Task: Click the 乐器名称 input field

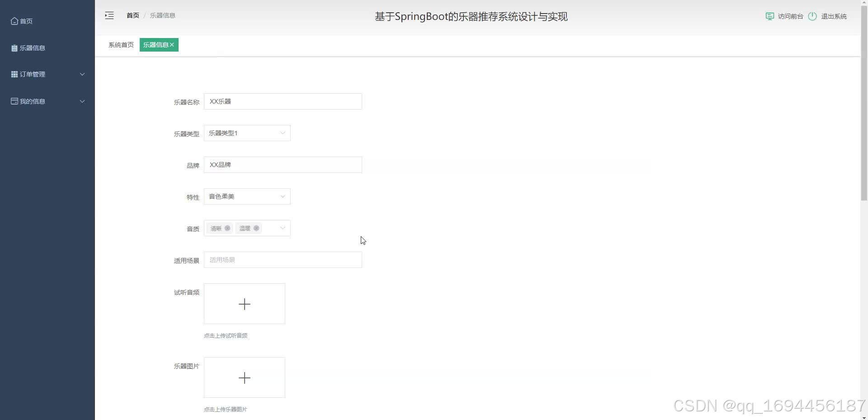Action: (x=283, y=101)
